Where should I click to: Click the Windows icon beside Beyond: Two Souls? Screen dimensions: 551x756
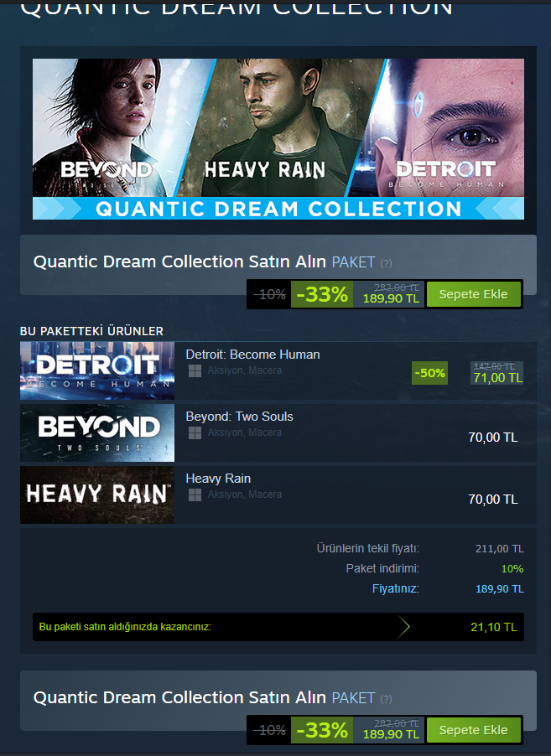pyautogui.click(x=195, y=433)
